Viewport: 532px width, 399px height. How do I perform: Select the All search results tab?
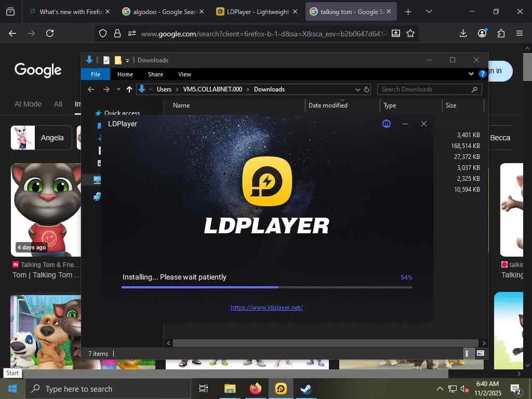pyautogui.click(x=58, y=104)
